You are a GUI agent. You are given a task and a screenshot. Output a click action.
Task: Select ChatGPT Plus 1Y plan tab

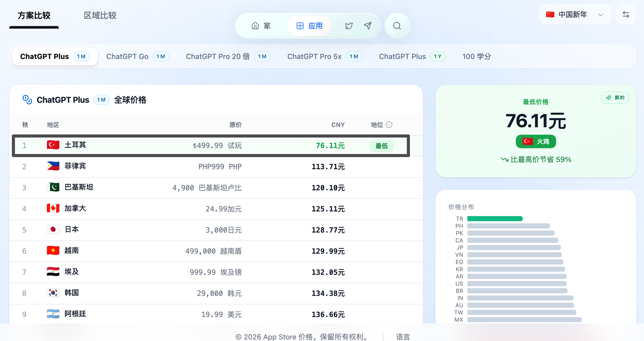pos(412,56)
